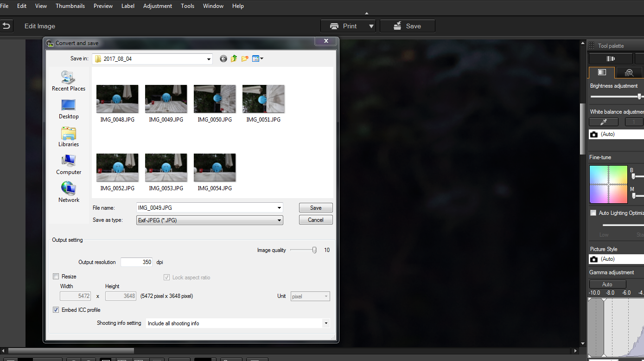Switch to the detail magnifier palette tab
This screenshot has width=644, height=361.
click(629, 72)
